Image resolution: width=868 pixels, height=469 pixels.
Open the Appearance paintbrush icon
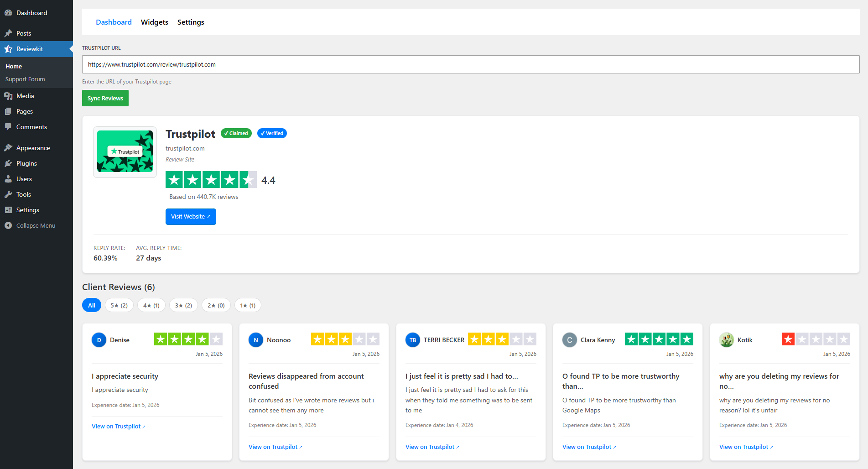pos(8,148)
